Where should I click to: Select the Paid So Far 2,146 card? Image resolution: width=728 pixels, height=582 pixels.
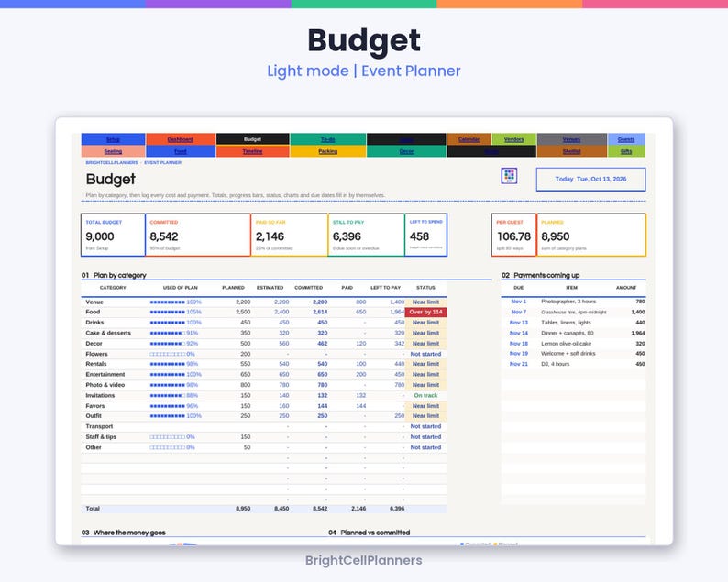click(x=289, y=235)
